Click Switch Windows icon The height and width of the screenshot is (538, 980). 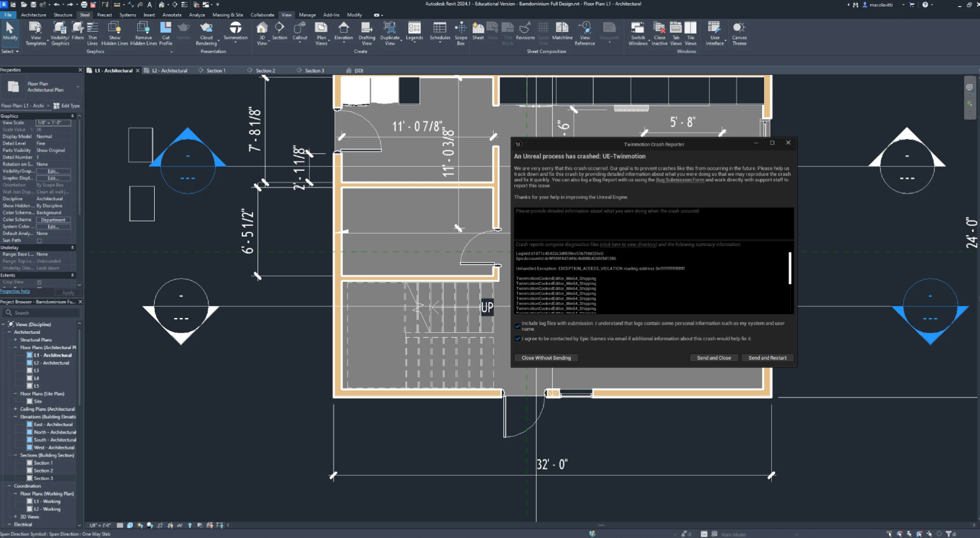[638, 34]
